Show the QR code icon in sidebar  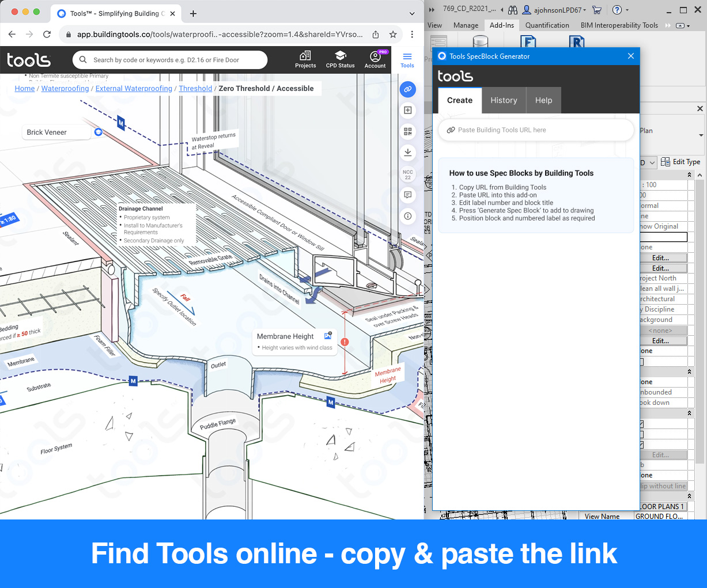tap(408, 131)
